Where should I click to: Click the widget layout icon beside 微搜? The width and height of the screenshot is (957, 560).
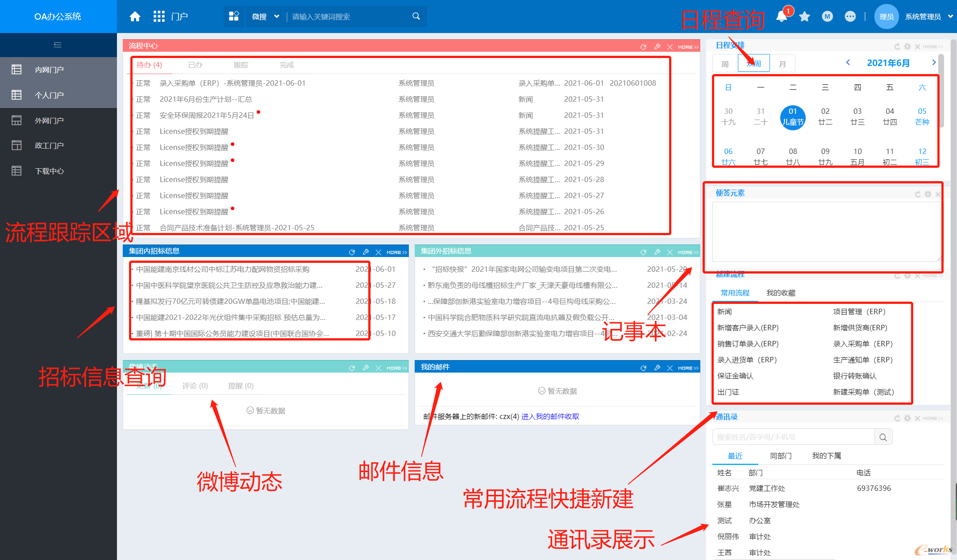pos(234,17)
